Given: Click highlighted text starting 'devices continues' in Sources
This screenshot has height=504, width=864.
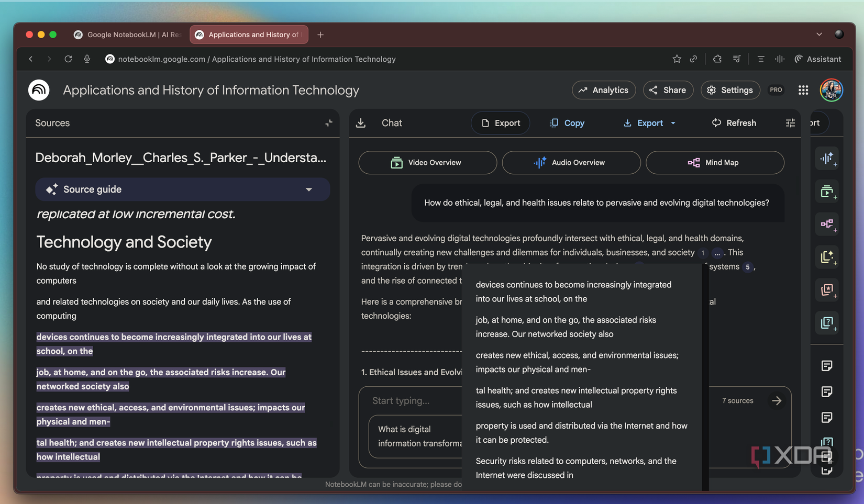Looking at the screenshot, I should click(x=174, y=344).
